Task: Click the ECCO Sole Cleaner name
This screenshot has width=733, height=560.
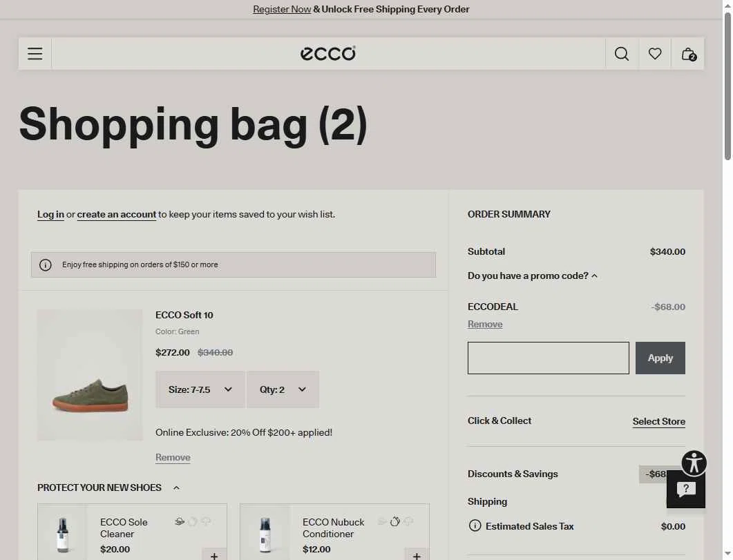Action: [124, 528]
